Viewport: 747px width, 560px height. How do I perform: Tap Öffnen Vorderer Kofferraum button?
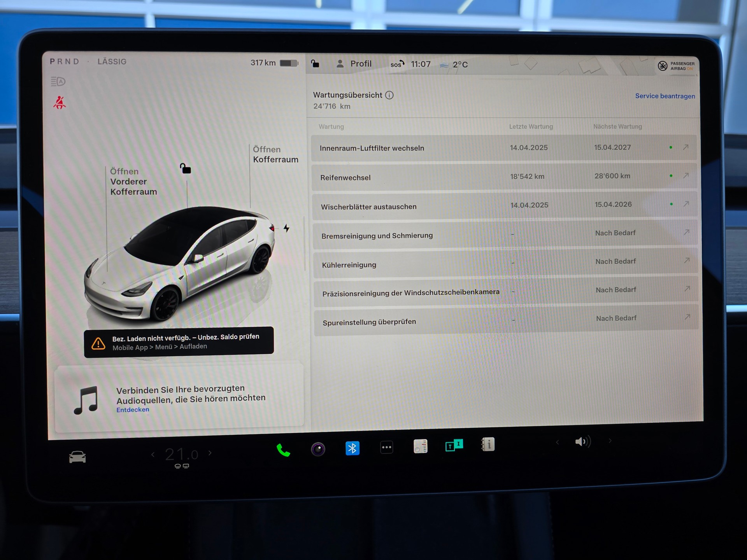(133, 182)
